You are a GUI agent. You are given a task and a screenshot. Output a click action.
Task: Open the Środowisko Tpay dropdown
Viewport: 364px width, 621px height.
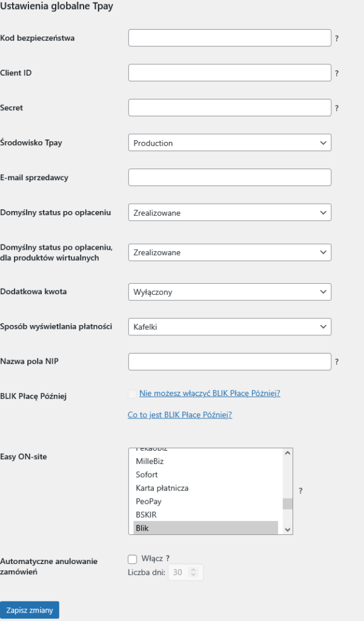pos(230,143)
